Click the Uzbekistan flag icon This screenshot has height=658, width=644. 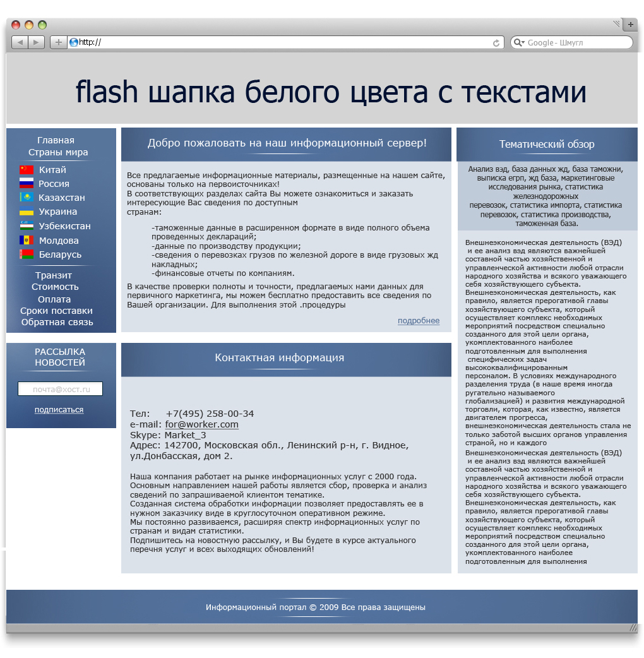click(x=27, y=226)
